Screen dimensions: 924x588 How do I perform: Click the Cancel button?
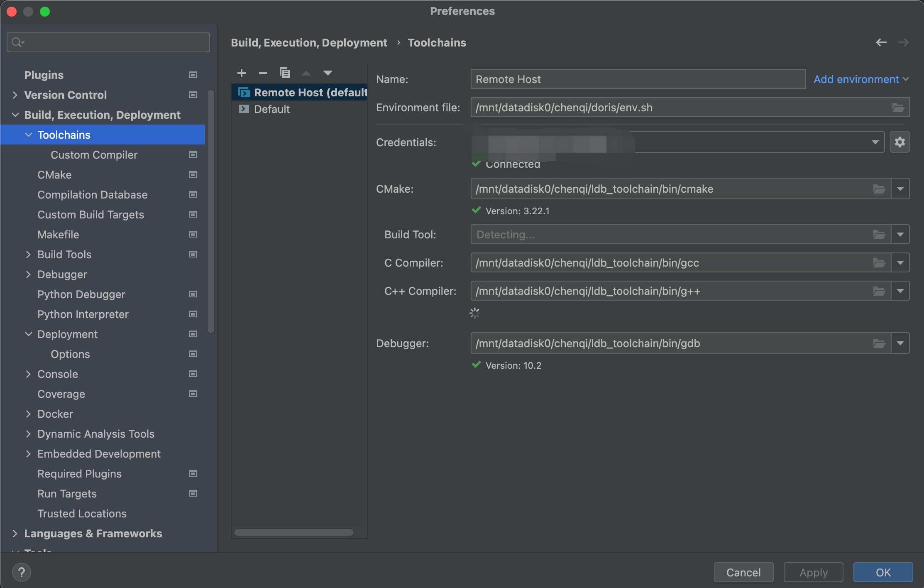pos(743,572)
